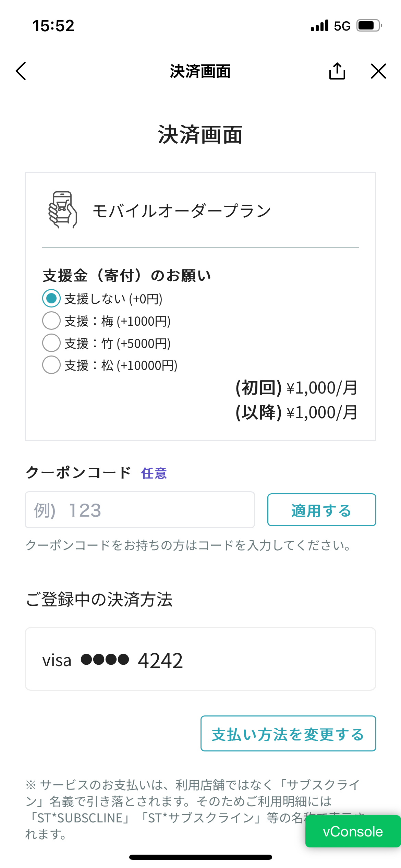This screenshot has height=868, width=401.
Task: Tap the 決済画面 title in header
Action: click(200, 71)
